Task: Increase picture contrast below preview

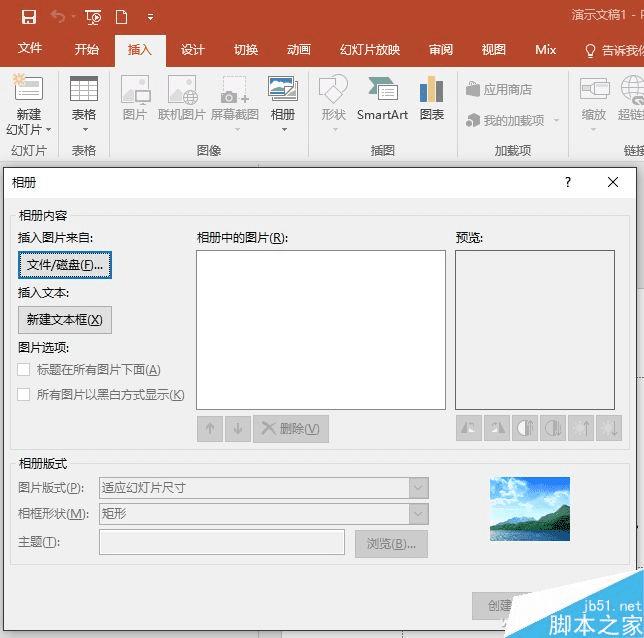Action: [x=524, y=428]
